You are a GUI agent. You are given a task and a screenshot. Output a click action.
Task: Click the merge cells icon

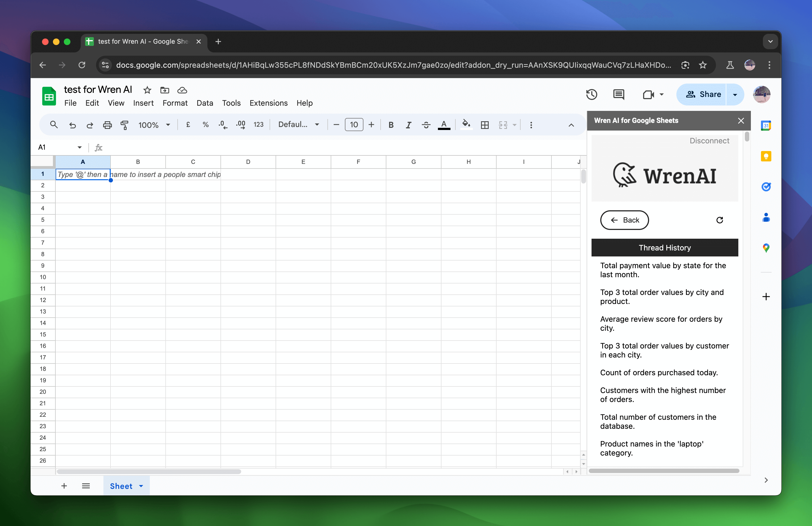pyautogui.click(x=503, y=125)
